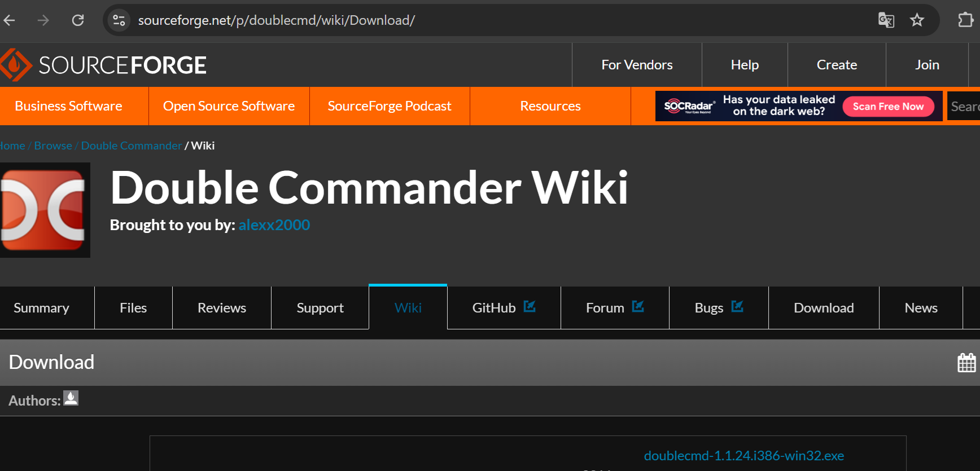
Task: Go to Home breadcrumb link
Action: coord(12,146)
